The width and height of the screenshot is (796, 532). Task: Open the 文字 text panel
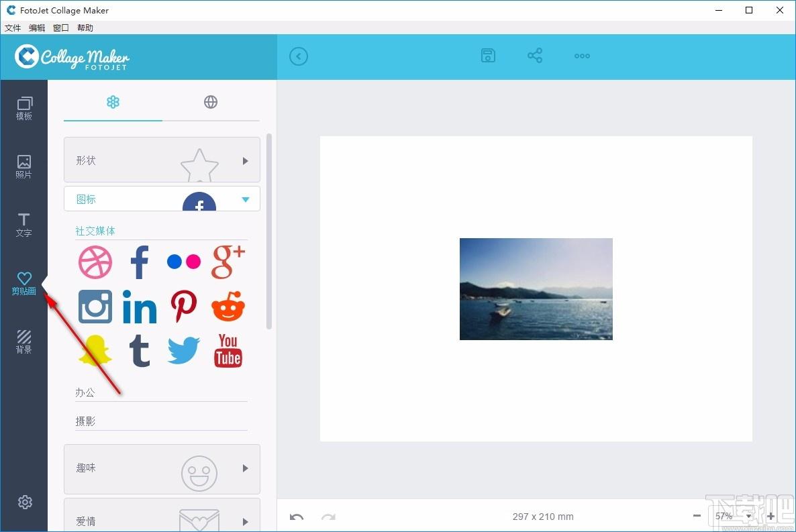[x=24, y=225]
